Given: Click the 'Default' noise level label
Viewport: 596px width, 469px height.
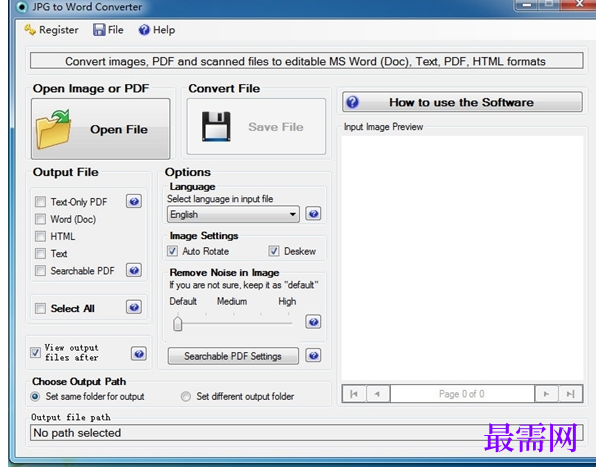Looking at the screenshot, I should 183,301.
